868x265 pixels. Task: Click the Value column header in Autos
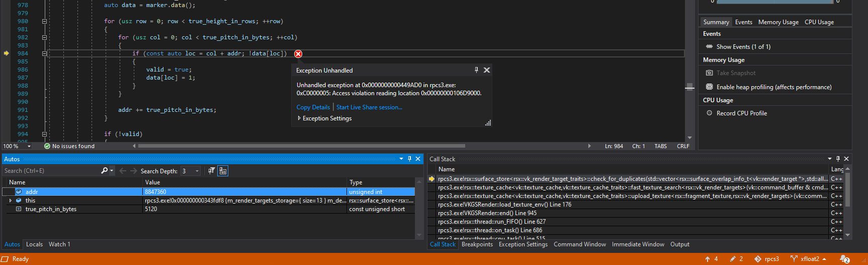(245, 182)
